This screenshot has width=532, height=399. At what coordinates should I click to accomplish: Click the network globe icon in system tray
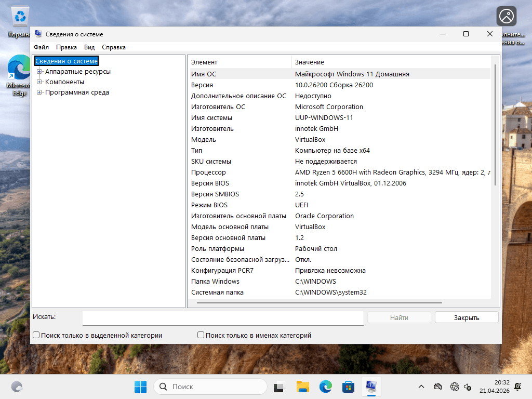pos(455,387)
